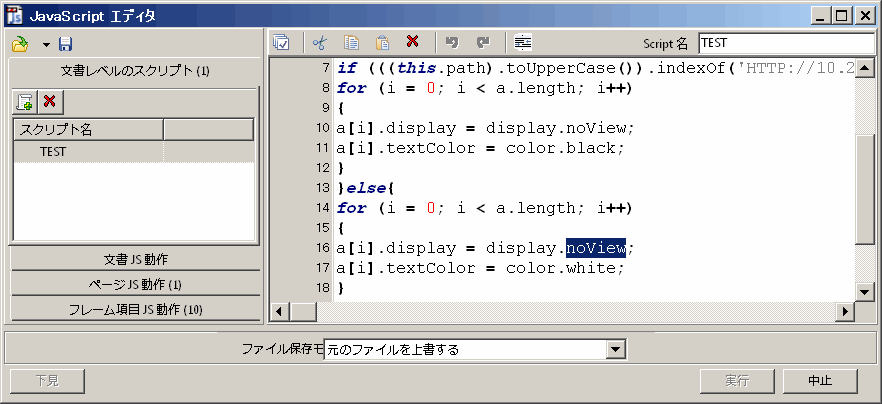
Task: Click the 実行 button
Action: (737, 381)
